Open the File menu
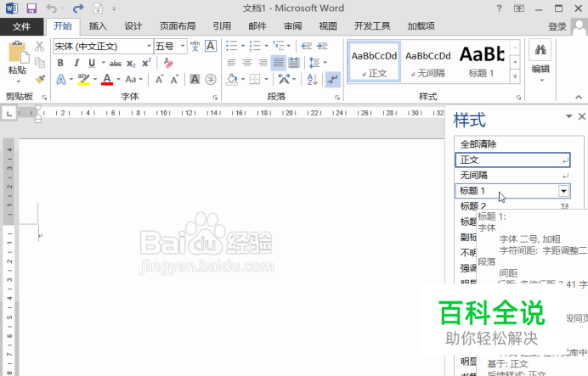Screen dimensions: 588x376 (x=21, y=26)
